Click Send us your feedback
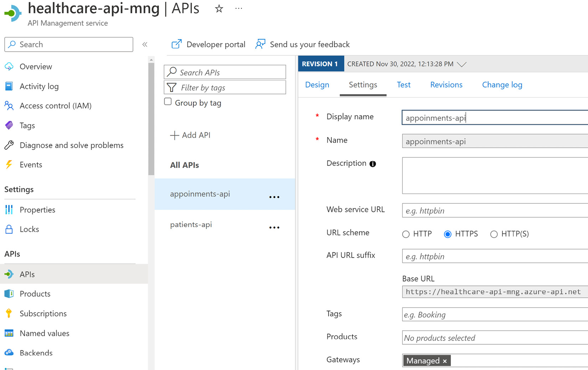Image resolution: width=588 pixels, height=370 pixels. click(303, 44)
